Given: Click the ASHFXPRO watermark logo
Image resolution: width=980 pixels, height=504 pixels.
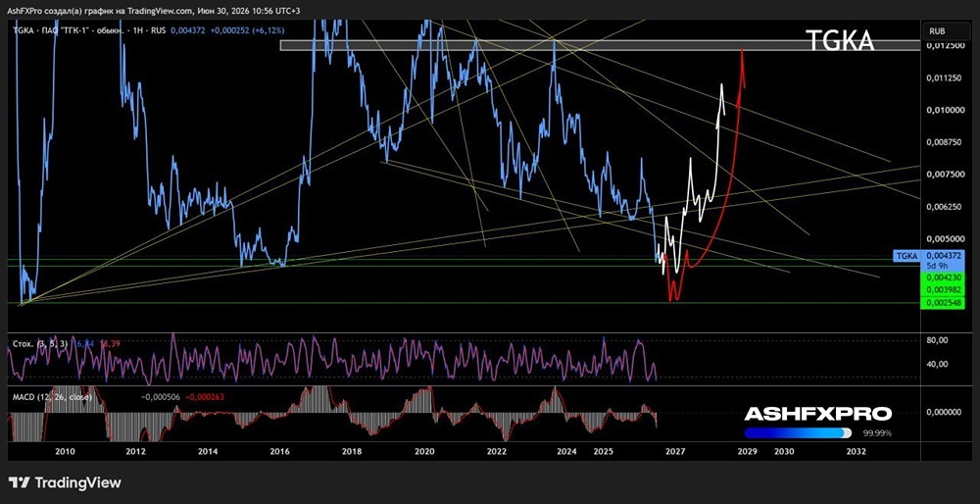Looking at the screenshot, I should [818, 414].
